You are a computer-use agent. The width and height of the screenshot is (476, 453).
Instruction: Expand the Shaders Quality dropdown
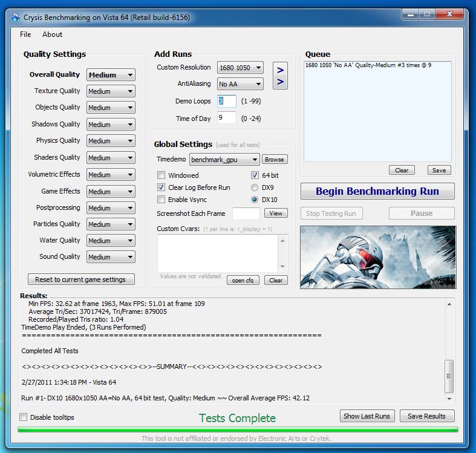pyautogui.click(x=111, y=158)
